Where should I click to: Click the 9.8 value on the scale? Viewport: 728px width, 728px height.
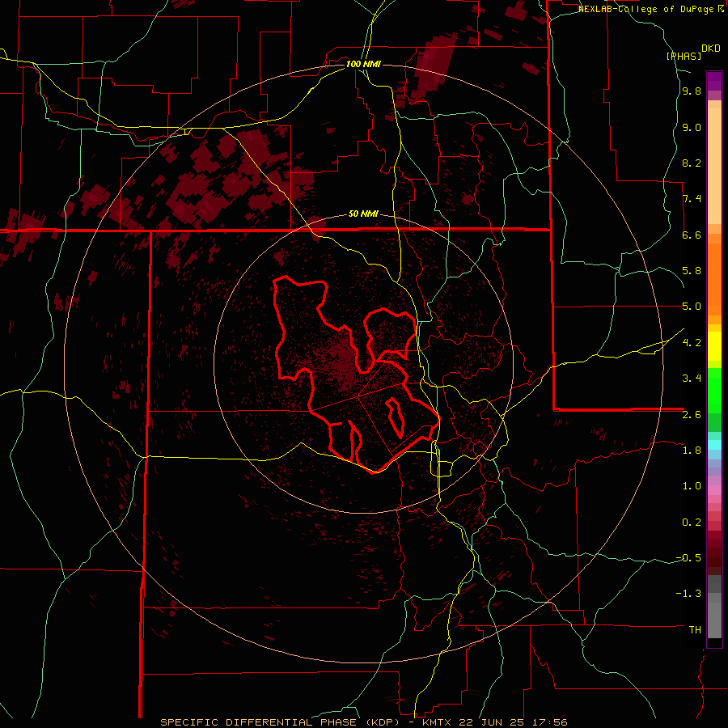tap(692, 91)
